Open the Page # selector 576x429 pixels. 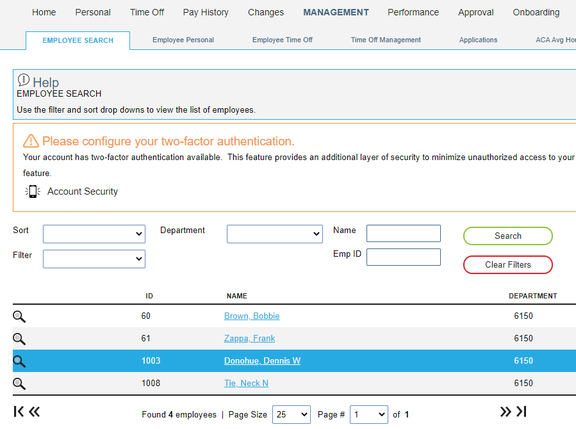click(x=369, y=414)
